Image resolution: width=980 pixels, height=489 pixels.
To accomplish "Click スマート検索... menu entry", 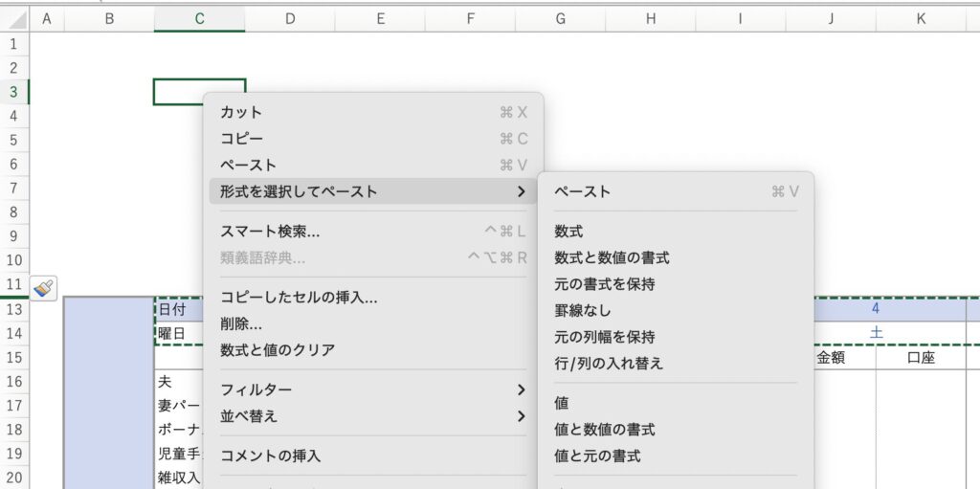I will click(x=270, y=232).
